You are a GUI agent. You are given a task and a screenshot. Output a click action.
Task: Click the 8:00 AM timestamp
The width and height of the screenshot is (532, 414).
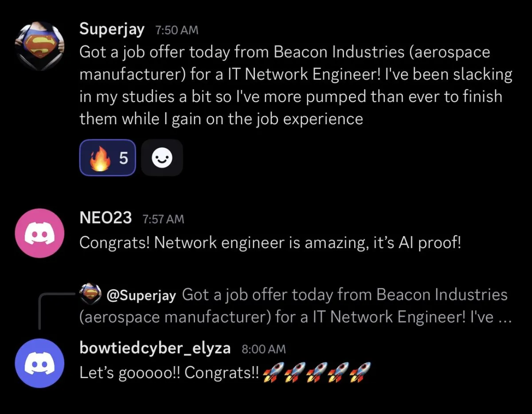coord(264,349)
